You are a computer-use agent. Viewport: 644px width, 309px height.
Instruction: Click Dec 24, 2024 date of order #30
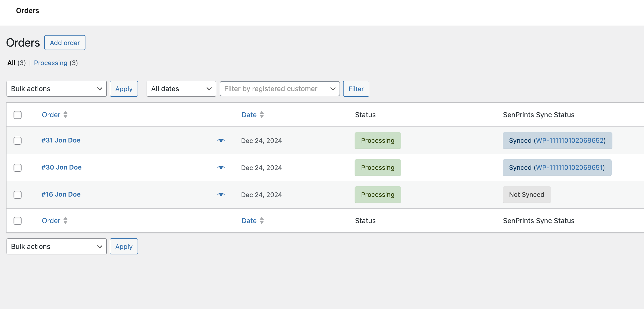pyautogui.click(x=261, y=168)
